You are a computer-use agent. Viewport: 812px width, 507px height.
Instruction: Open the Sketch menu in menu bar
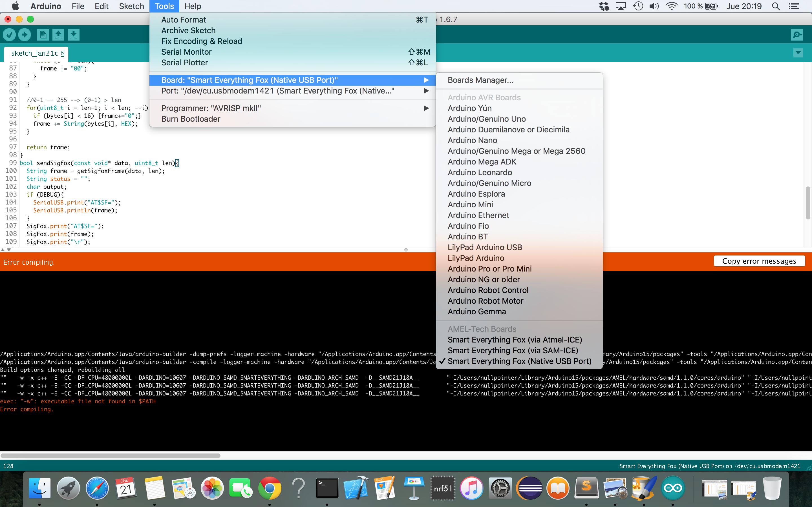131,6
